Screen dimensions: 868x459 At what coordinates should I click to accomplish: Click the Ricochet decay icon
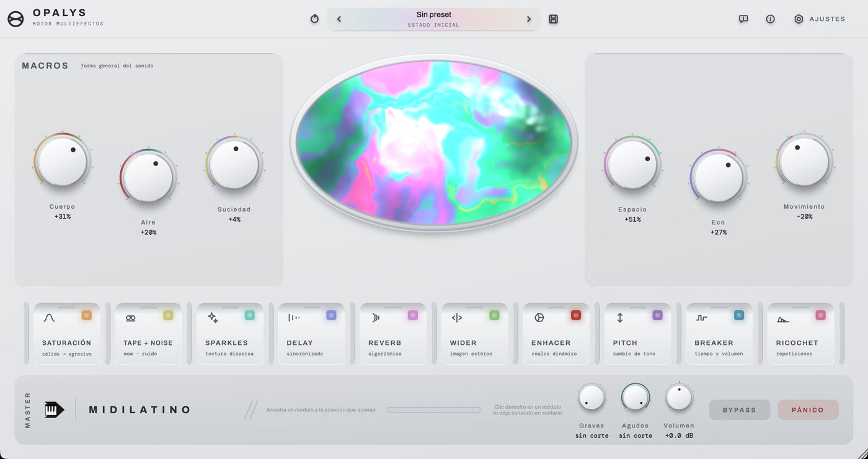point(783,320)
